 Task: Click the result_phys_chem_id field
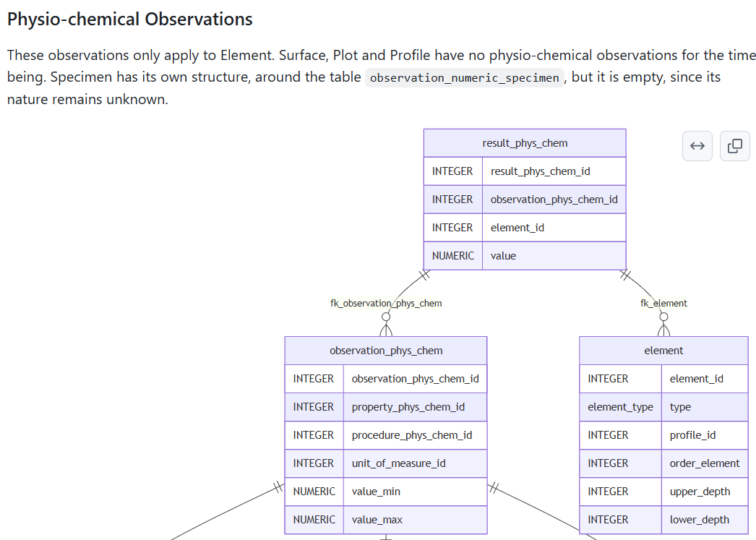pos(540,171)
